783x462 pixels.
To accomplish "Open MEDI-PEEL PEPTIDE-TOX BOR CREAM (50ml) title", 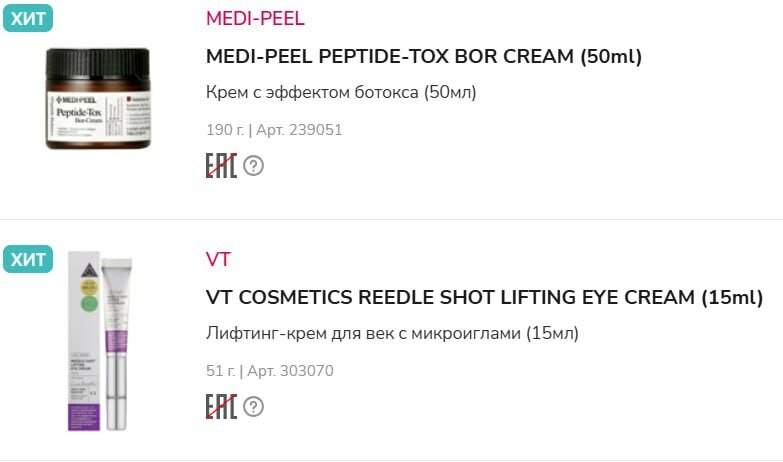I will [x=423, y=56].
